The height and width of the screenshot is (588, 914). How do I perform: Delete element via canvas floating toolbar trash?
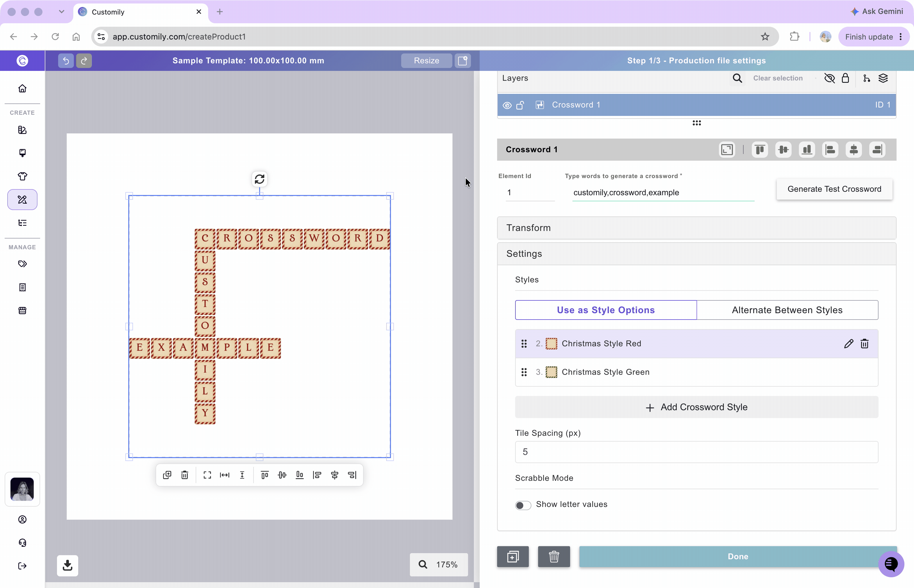tap(185, 475)
